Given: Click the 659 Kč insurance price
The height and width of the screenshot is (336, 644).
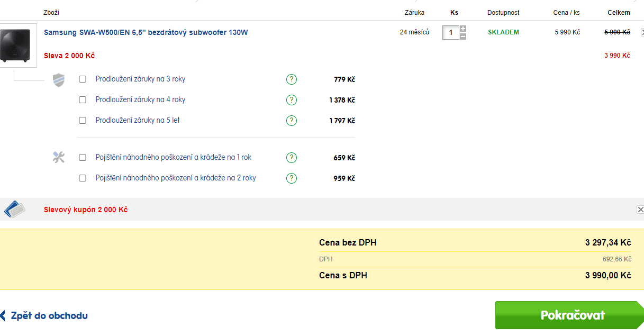Looking at the screenshot, I should click(x=344, y=158).
